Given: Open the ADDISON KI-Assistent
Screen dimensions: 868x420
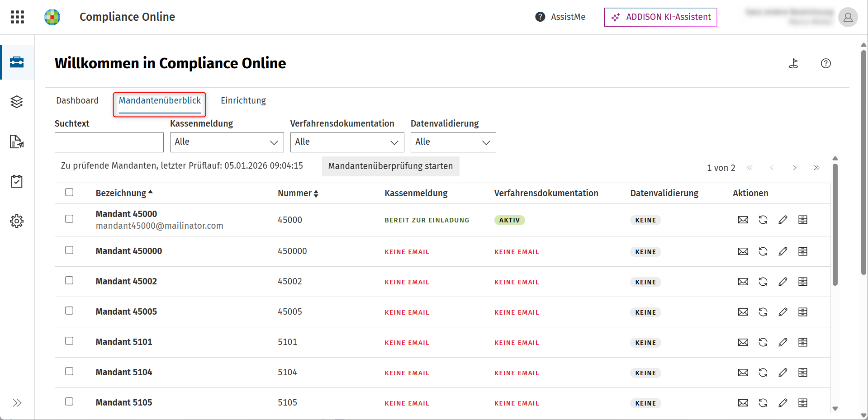Looking at the screenshot, I should coord(660,17).
